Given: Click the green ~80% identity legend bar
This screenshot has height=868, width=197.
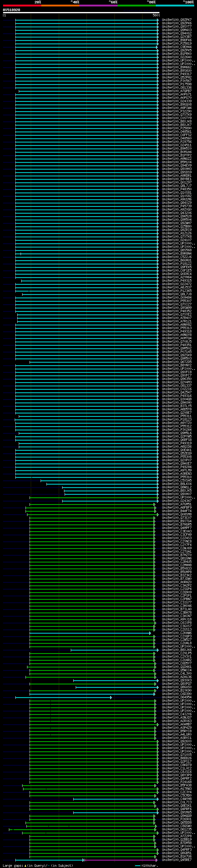Looking at the screenshot, I should point(137,6).
